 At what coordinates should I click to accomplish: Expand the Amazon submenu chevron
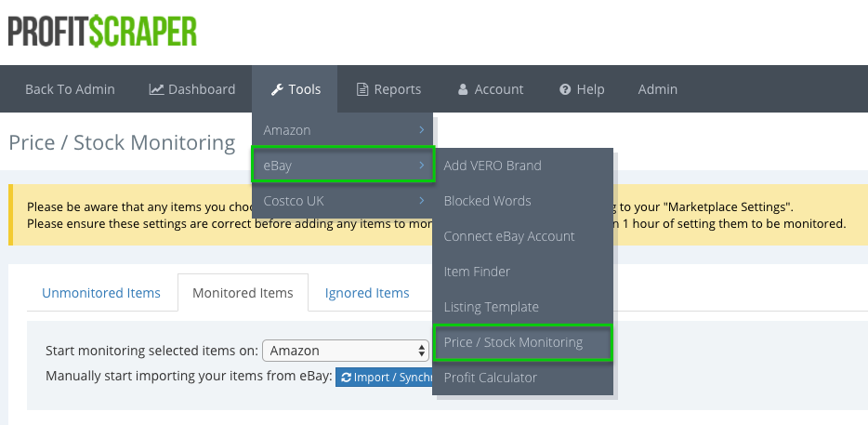421,129
